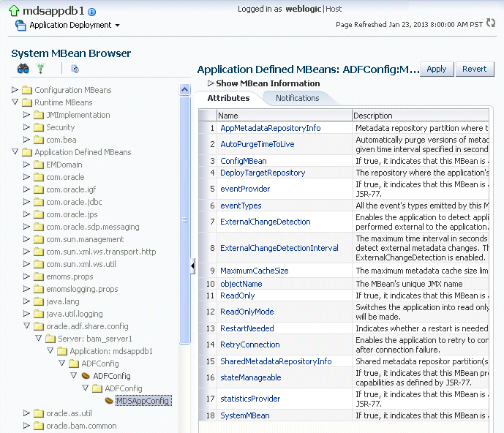Expand the Configuration MBeans node
Viewport: 504px width, 433px height.
(15, 90)
